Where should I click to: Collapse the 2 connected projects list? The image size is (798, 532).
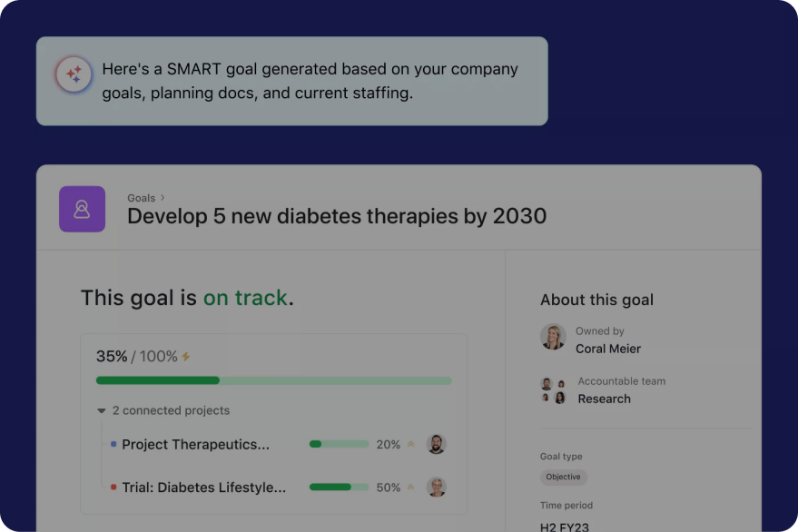(x=102, y=411)
